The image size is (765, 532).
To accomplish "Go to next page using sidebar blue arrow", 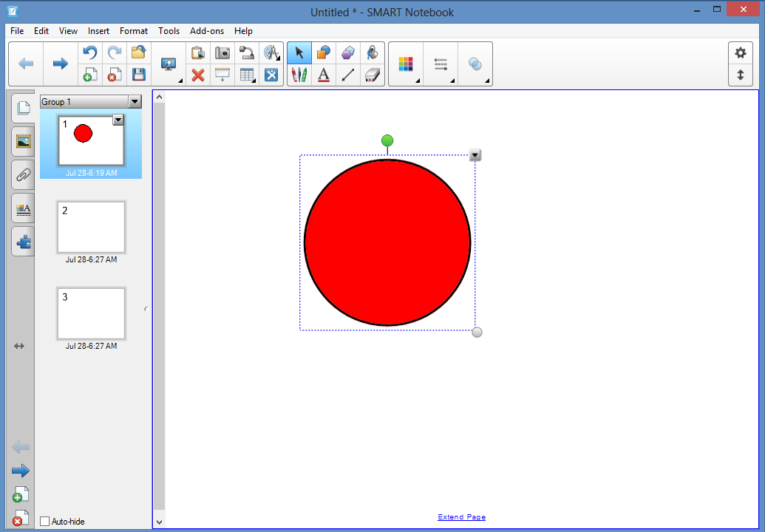I will (x=21, y=471).
